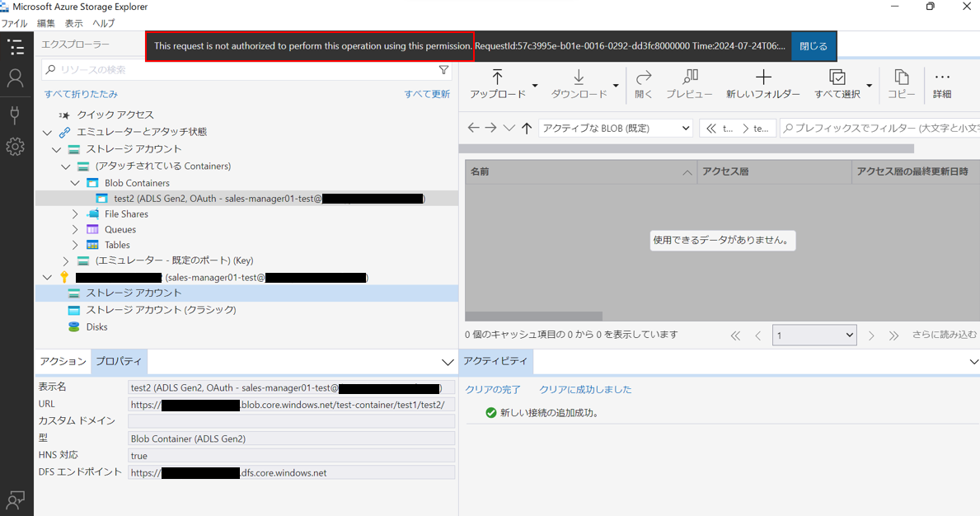Open the すべて選択 dropdown arrow

click(870, 86)
